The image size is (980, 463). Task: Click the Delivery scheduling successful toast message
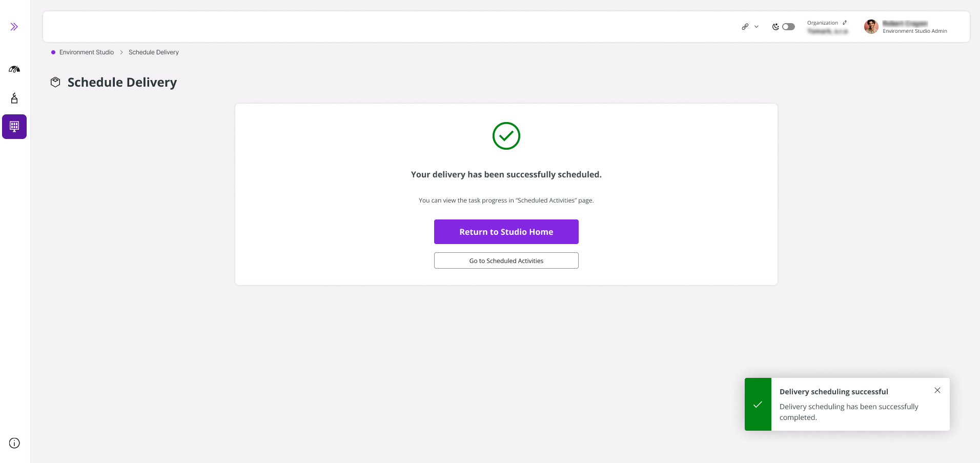(x=847, y=404)
